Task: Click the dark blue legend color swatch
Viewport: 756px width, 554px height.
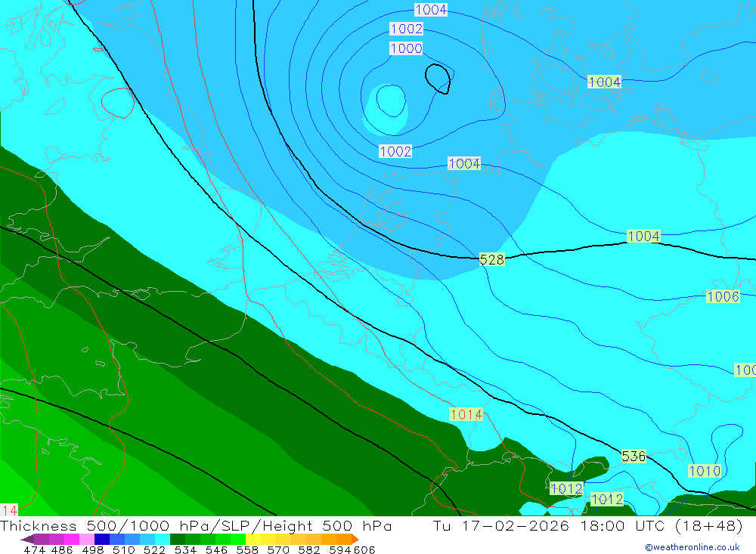Action: 102,539
